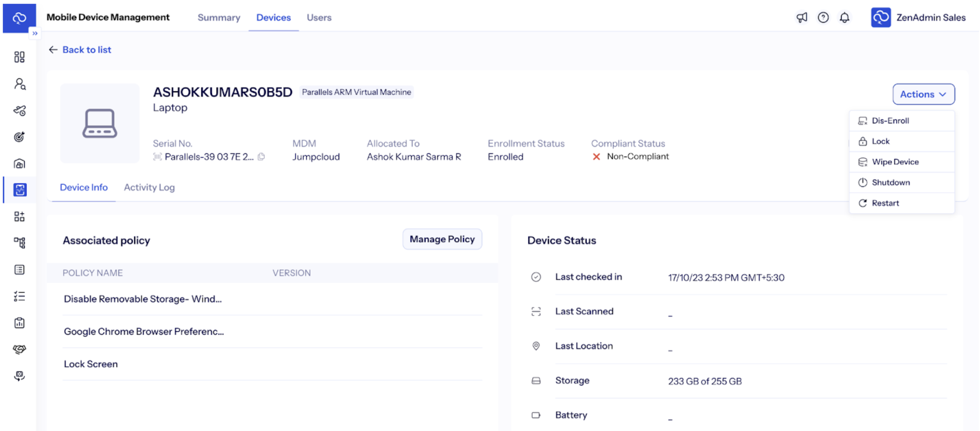Select Wipe Device from the Actions menu

[x=895, y=161]
